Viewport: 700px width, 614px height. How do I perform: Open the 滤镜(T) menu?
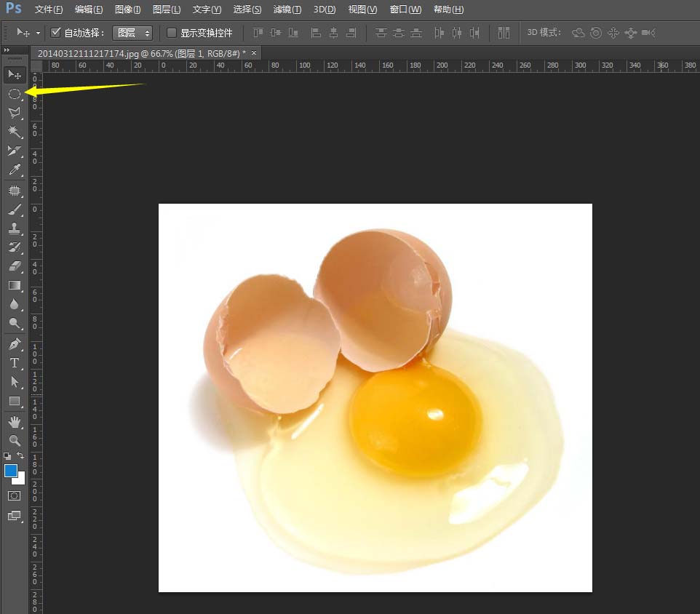click(287, 9)
